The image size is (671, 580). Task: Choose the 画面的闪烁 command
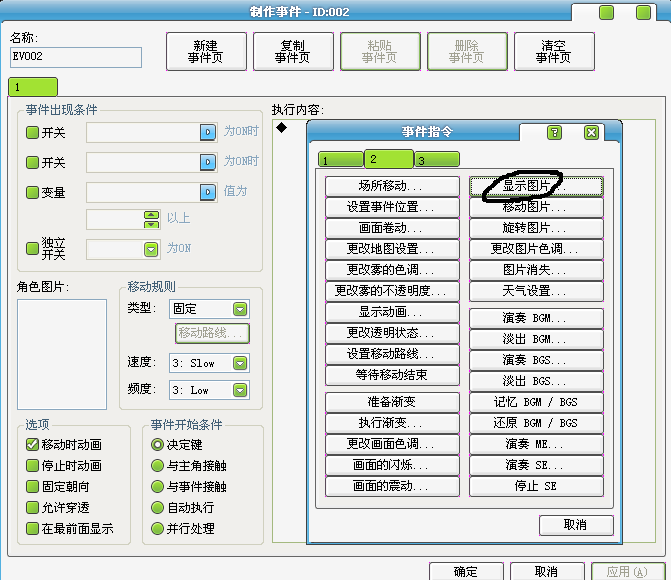[392, 464]
